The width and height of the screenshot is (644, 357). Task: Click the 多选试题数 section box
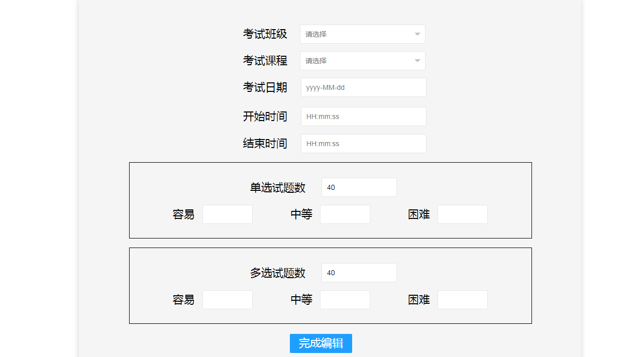point(331,256)
